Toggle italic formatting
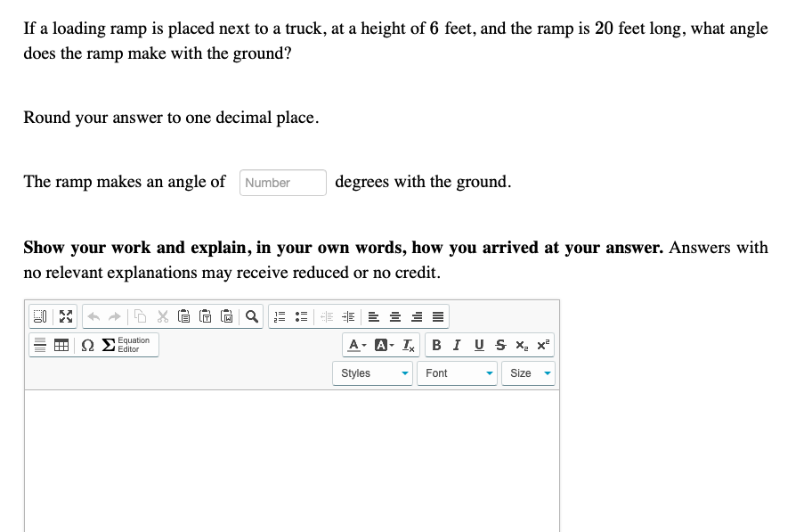The width and height of the screenshot is (812, 532). tap(456, 345)
